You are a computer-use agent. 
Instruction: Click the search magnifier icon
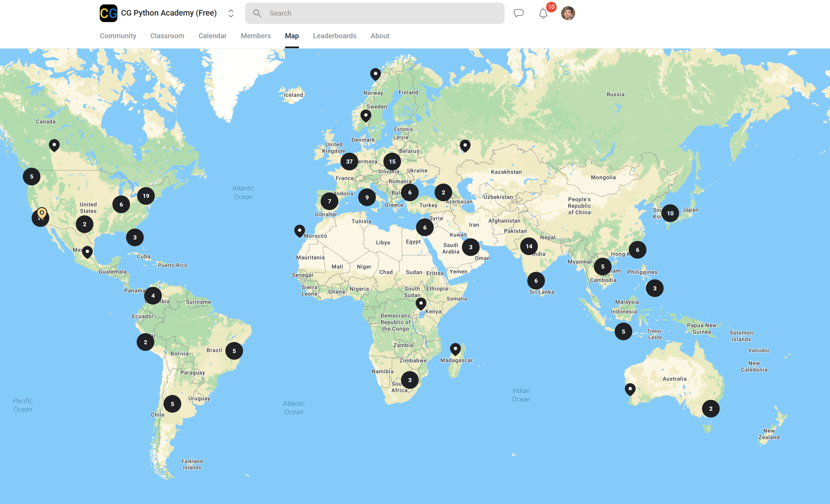point(257,13)
